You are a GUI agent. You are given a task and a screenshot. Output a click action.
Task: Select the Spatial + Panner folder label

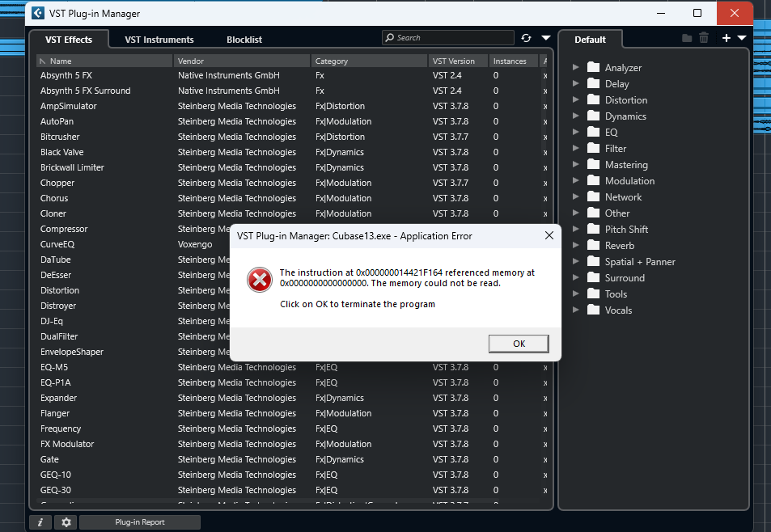pyautogui.click(x=640, y=262)
